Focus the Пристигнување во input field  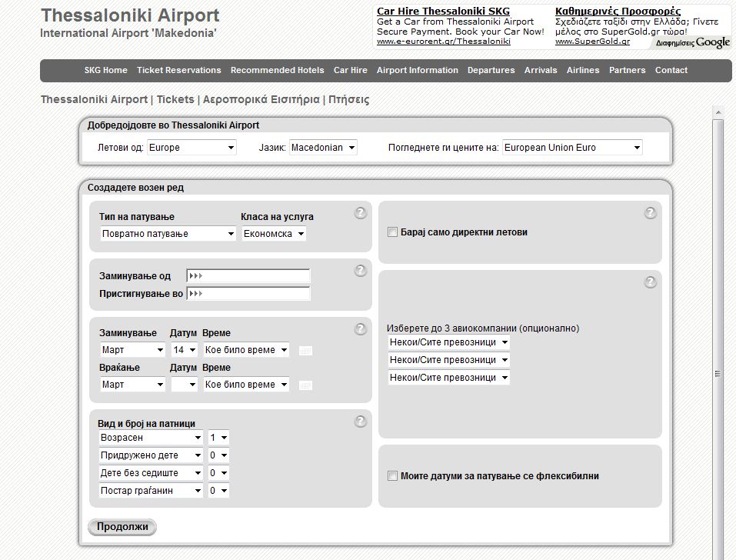tap(248, 293)
